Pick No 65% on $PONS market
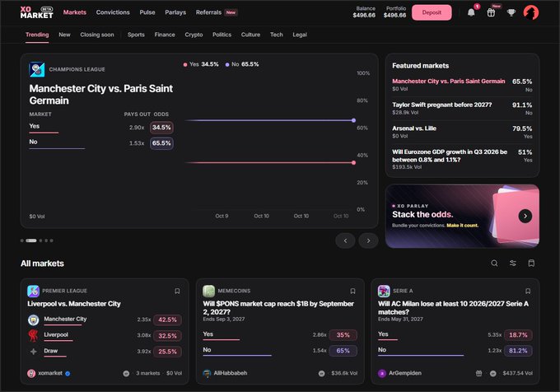 coord(343,351)
